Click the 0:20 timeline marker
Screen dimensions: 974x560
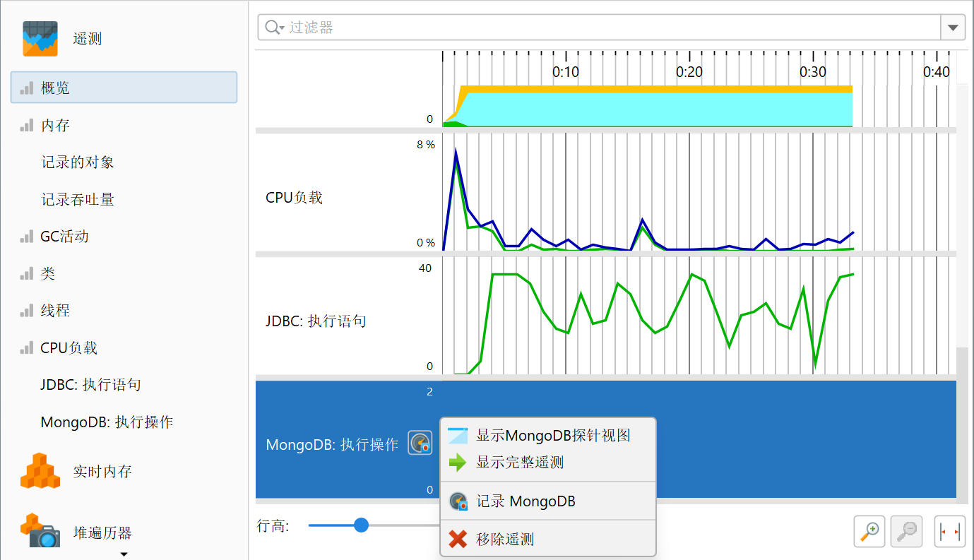689,72
